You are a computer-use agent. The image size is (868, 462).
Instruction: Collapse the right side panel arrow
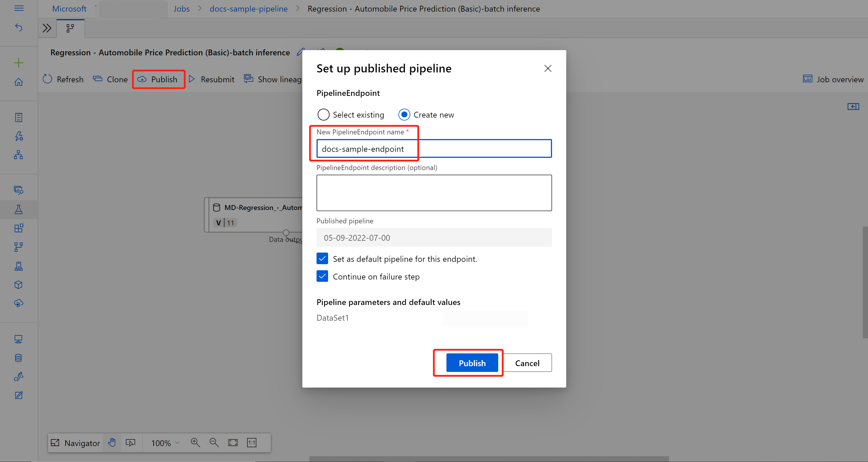(x=853, y=107)
